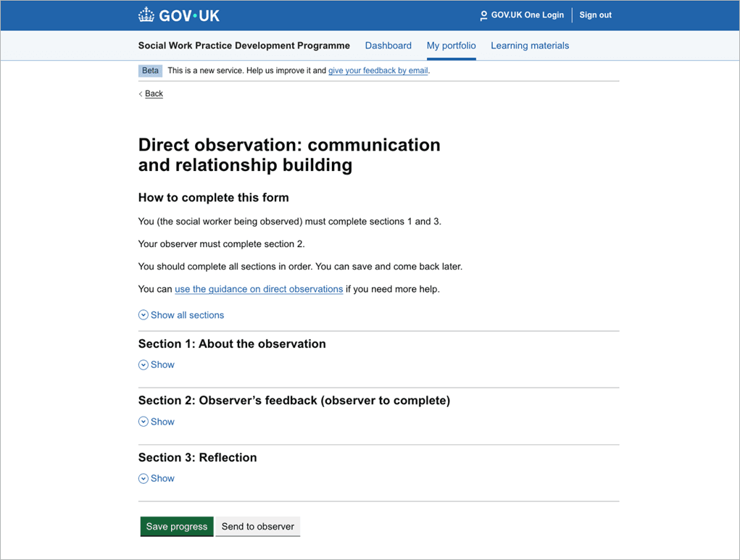Click the Section 2 show chevron icon
This screenshot has width=740, height=560.
[x=144, y=422]
